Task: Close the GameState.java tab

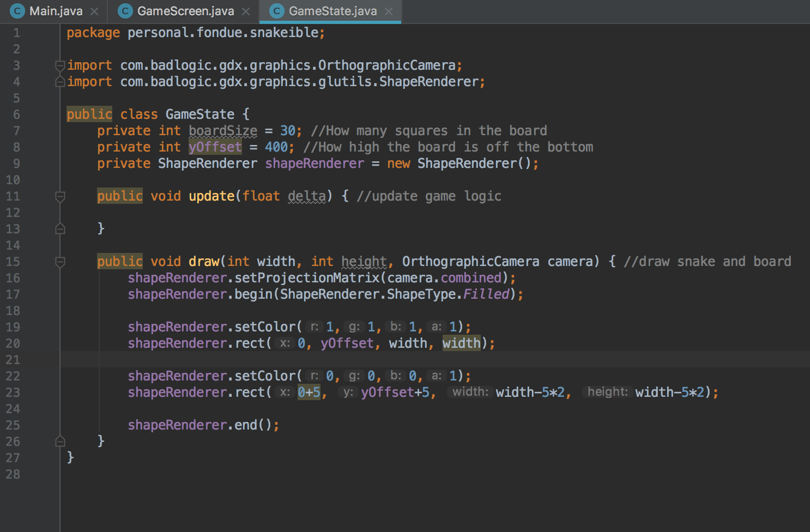Action: pos(389,11)
